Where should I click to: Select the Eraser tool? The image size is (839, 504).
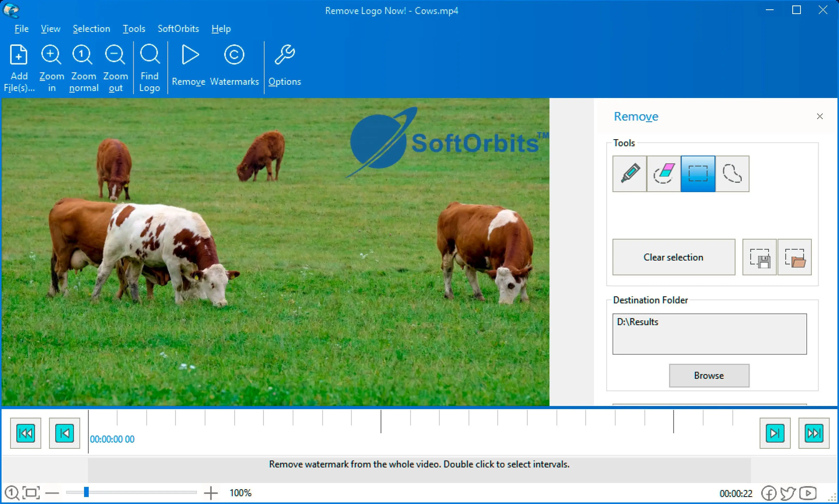(x=664, y=174)
